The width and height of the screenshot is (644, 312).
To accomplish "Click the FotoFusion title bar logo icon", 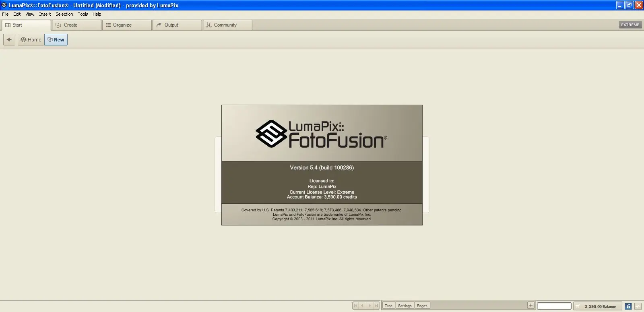I will click(4, 5).
